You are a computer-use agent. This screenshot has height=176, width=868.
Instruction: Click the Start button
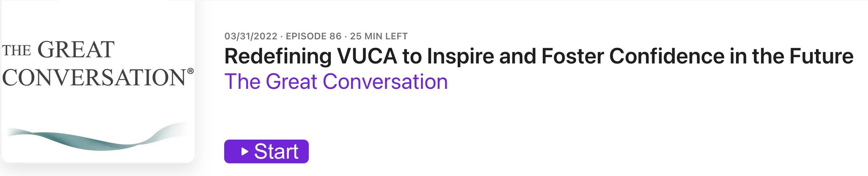266,151
